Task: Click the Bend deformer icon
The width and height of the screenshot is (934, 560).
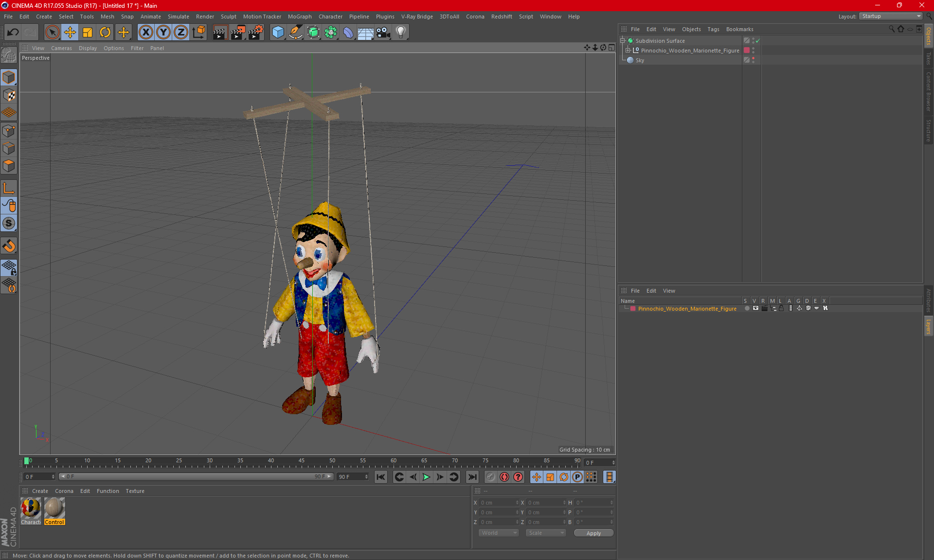Action: point(348,33)
